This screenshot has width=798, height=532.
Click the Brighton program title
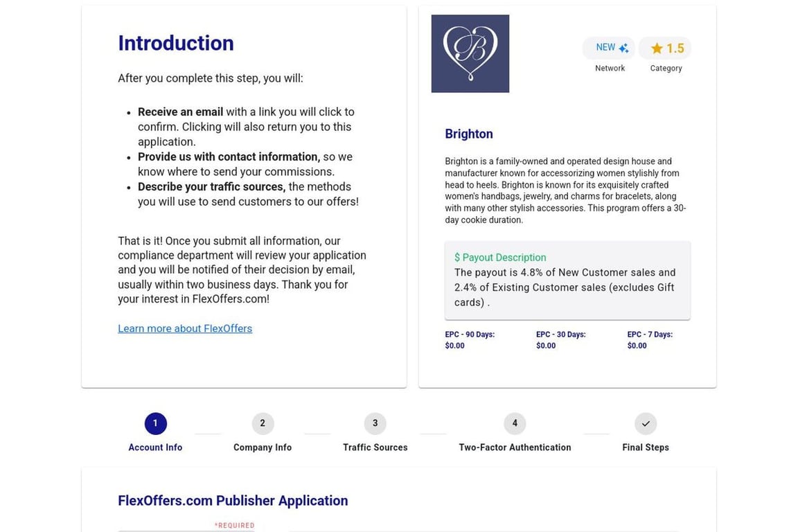point(469,134)
